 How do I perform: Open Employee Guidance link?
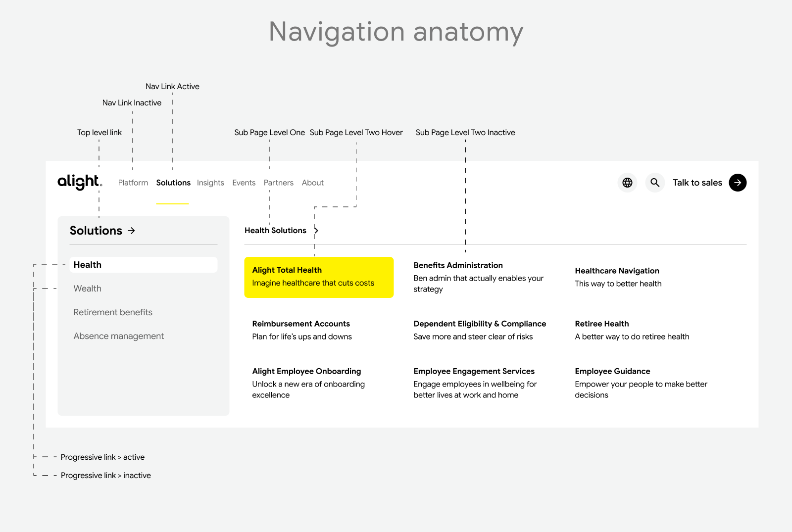[x=612, y=371]
